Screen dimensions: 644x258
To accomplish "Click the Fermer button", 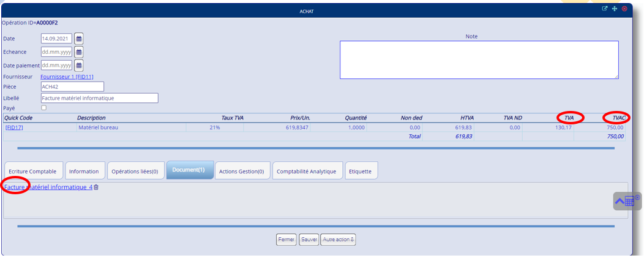I will click(286, 240).
